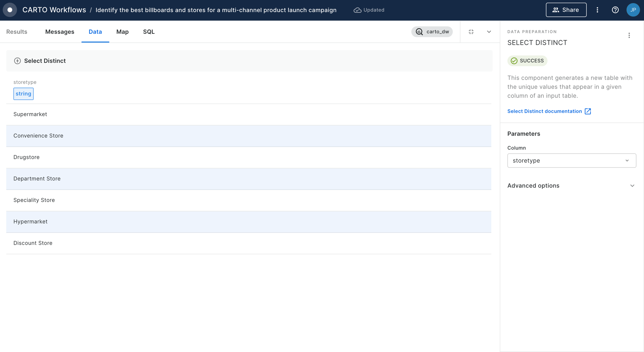Click the Share button

click(566, 10)
